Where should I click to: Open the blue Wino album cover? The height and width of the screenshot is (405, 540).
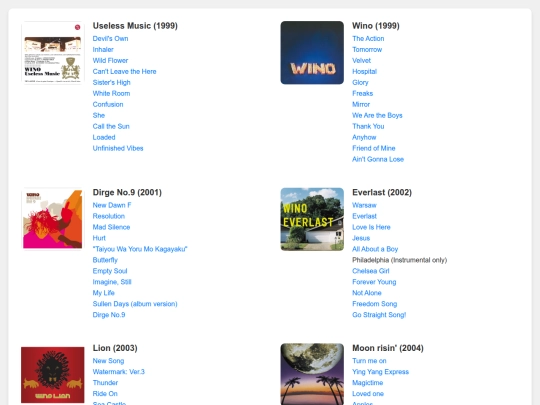coord(312,53)
